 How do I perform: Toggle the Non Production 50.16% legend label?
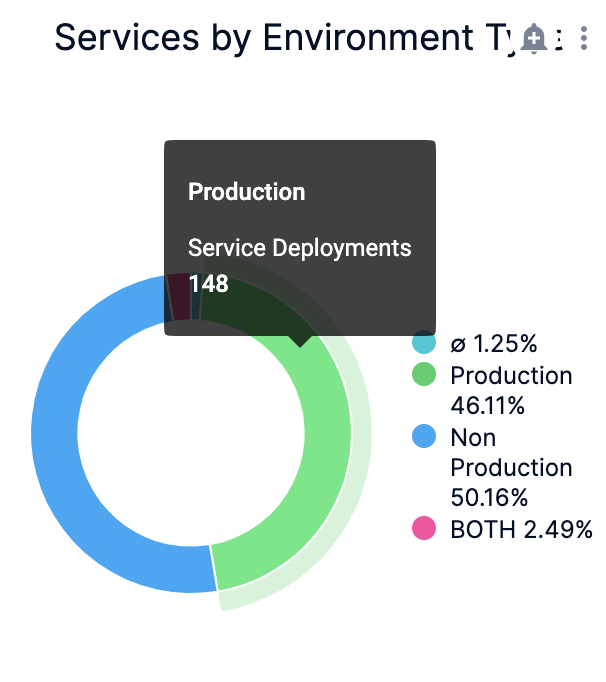511,467
